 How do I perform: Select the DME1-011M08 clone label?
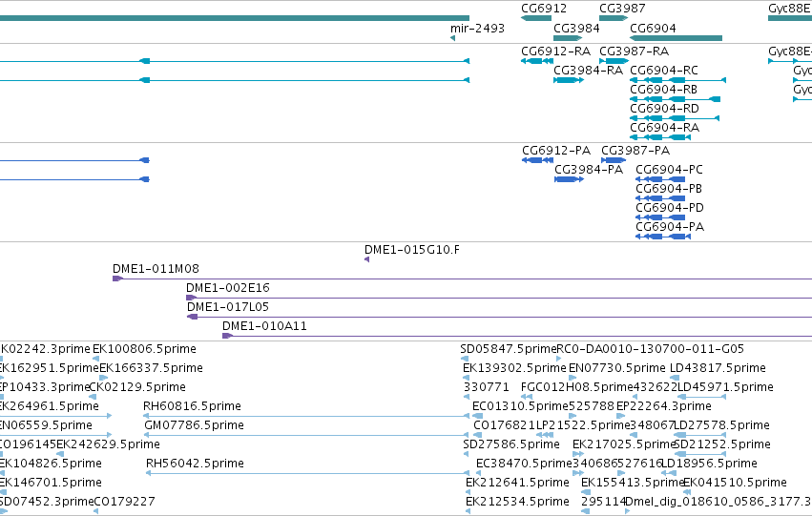click(156, 269)
